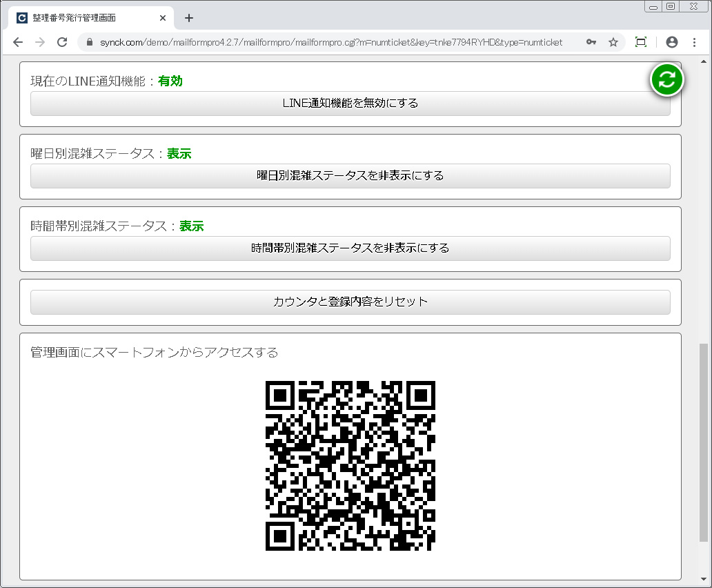Open the saved password key icon
Screen dimensions: 712x588
pos(591,42)
